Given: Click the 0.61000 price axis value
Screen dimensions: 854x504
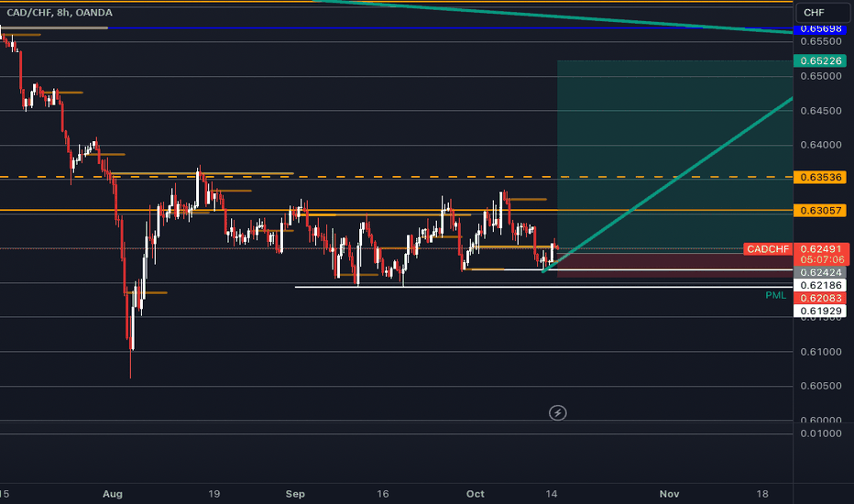Looking at the screenshot, I should (x=821, y=352).
